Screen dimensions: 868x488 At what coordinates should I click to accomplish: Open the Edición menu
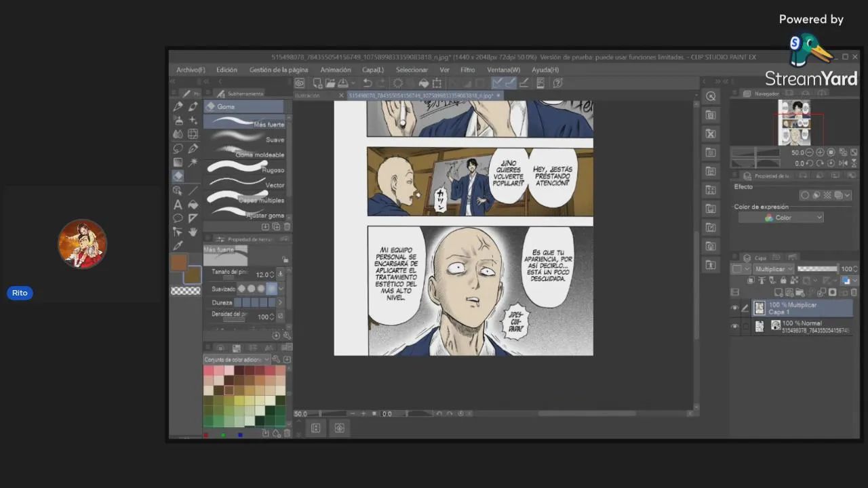point(226,70)
